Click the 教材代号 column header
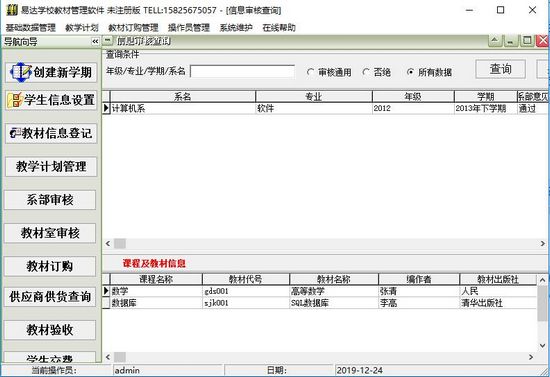 coord(246,279)
